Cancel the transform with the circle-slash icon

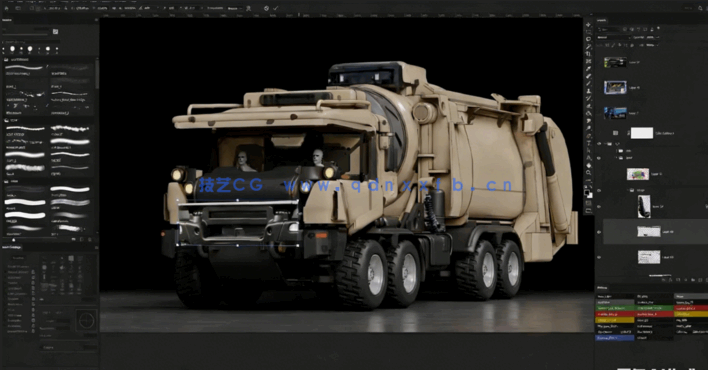tap(266, 8)
